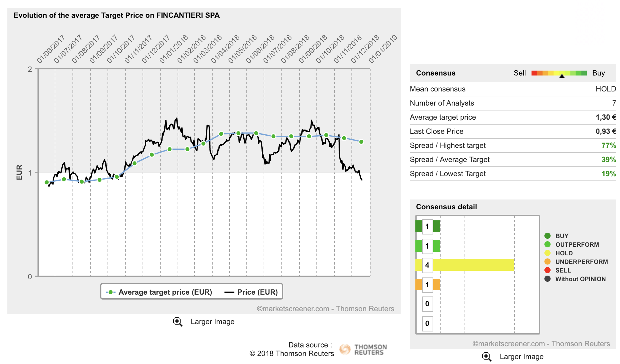Click the black triangle consensus marker
The image size is (620, 364).
pos(562,76)
